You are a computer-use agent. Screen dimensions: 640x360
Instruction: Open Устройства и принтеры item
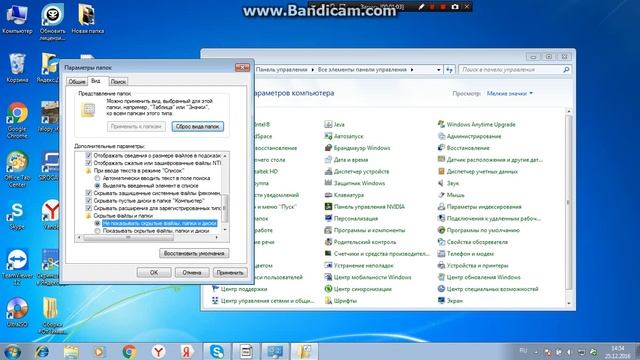473,266
